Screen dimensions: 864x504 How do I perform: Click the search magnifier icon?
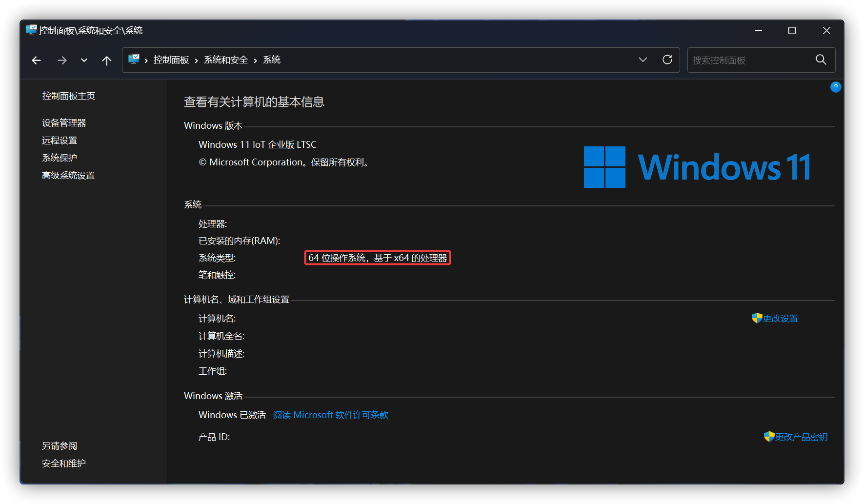pos(821,60)
